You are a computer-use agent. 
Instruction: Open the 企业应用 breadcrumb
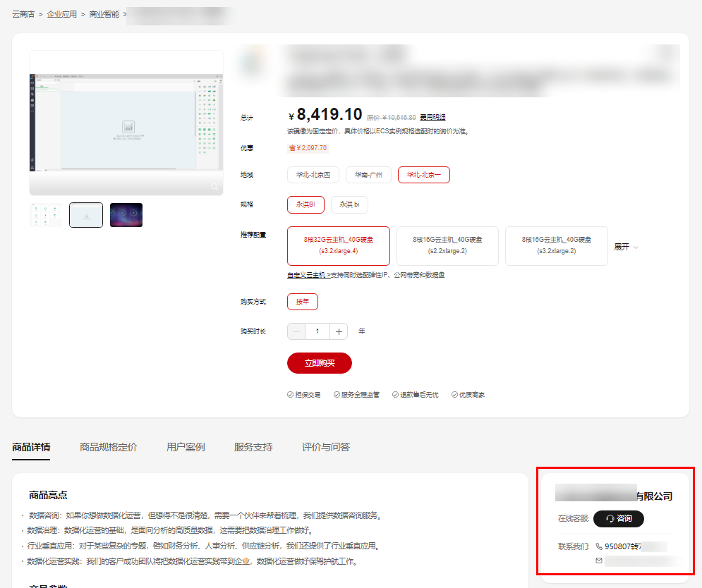pos(62,14)
